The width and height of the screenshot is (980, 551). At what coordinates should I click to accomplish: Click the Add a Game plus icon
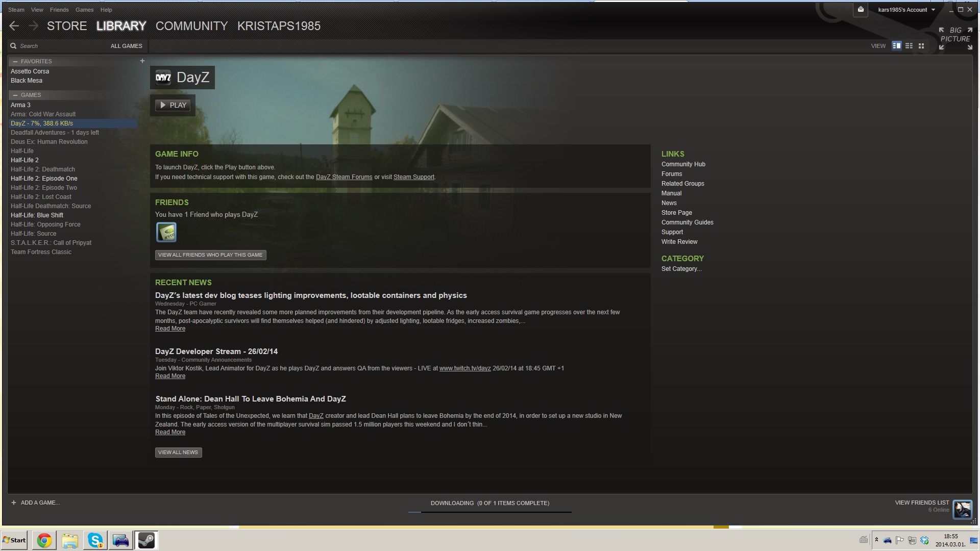[14, 503]
